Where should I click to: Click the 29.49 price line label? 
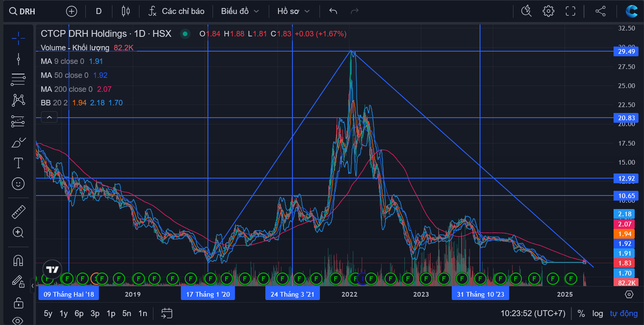pos(626,52)
